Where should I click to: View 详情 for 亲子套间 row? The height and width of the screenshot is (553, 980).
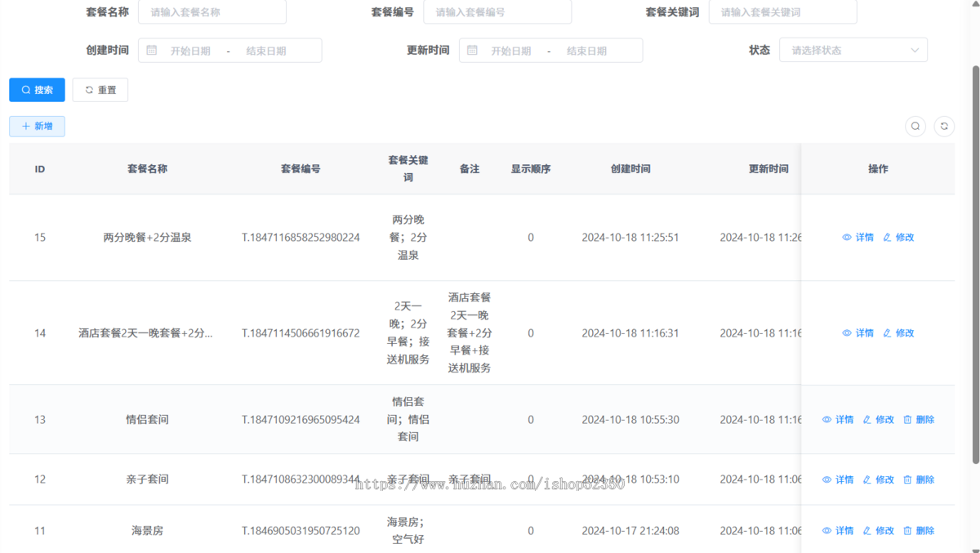tap(838, 479)
